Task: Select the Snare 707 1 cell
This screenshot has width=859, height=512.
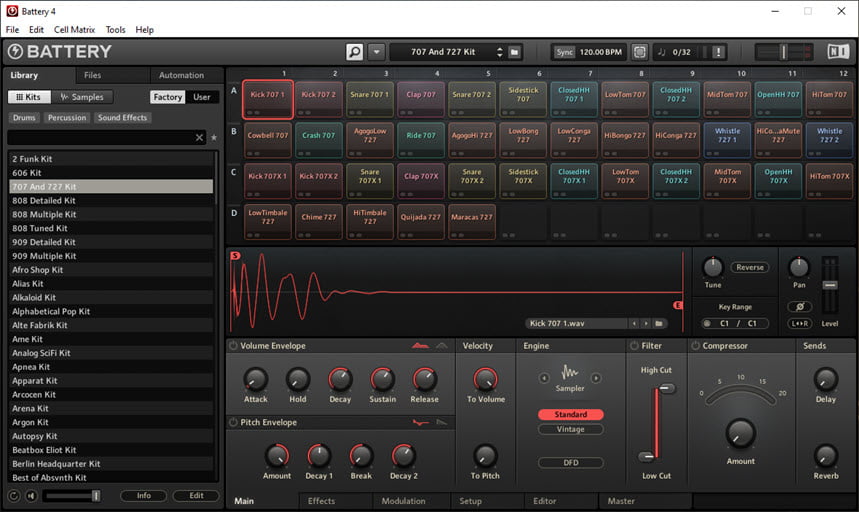Action: coord(369,99)
